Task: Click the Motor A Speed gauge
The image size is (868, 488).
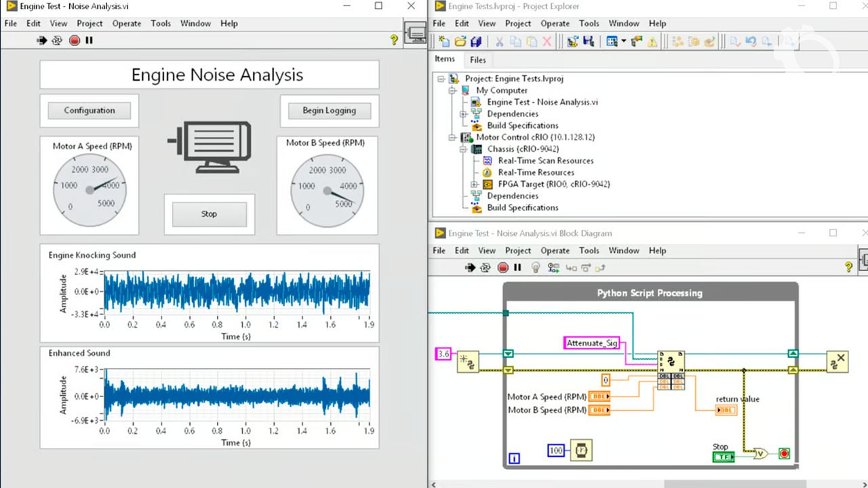Action: (90, 190)
